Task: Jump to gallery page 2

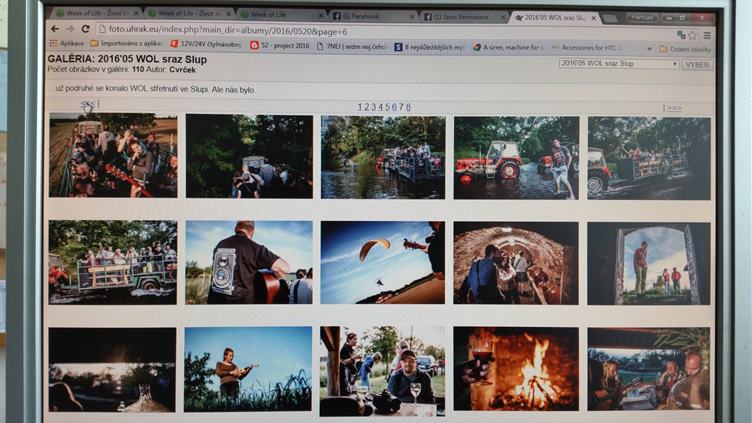Action: pos(366,107)
